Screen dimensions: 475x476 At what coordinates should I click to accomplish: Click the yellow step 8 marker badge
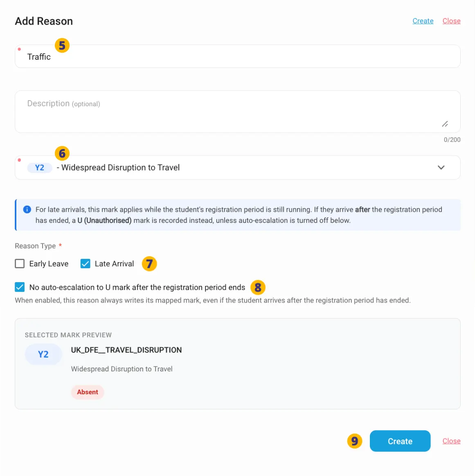point(258,287)
